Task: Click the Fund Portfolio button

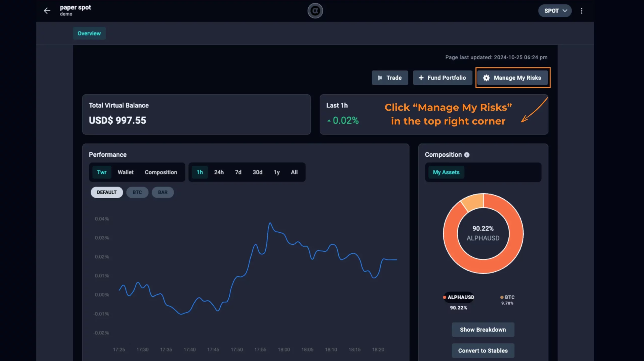Action: click(442, 78)
